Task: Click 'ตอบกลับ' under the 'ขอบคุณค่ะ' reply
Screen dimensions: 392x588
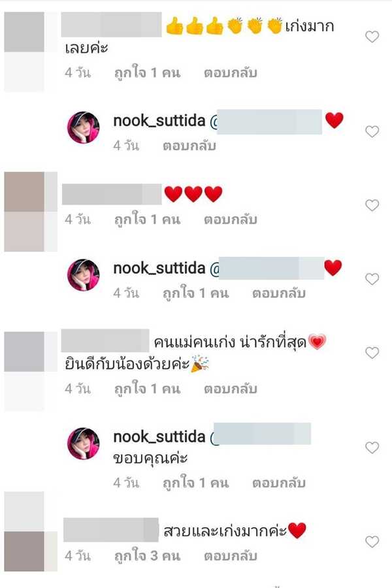Action: (x=279, y=483)
